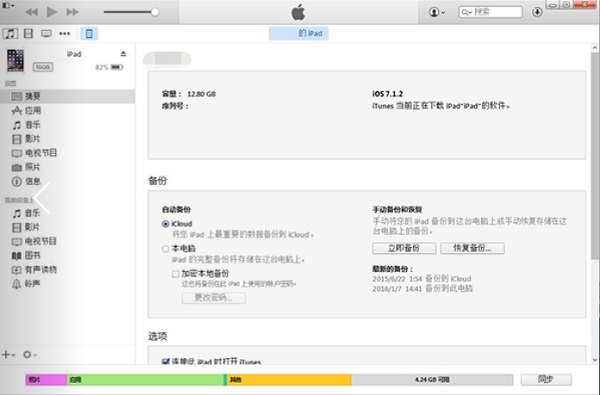This screenshot has width=600, height=395.
Task: Open the gear settings dropdown at sidebar bottom
Action: pos(29,354)
